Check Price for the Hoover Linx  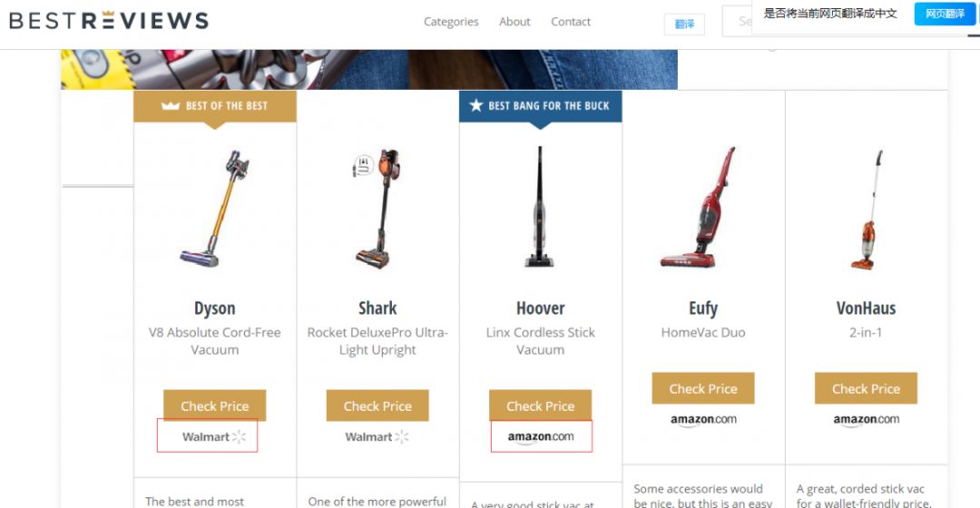[541, 405]
